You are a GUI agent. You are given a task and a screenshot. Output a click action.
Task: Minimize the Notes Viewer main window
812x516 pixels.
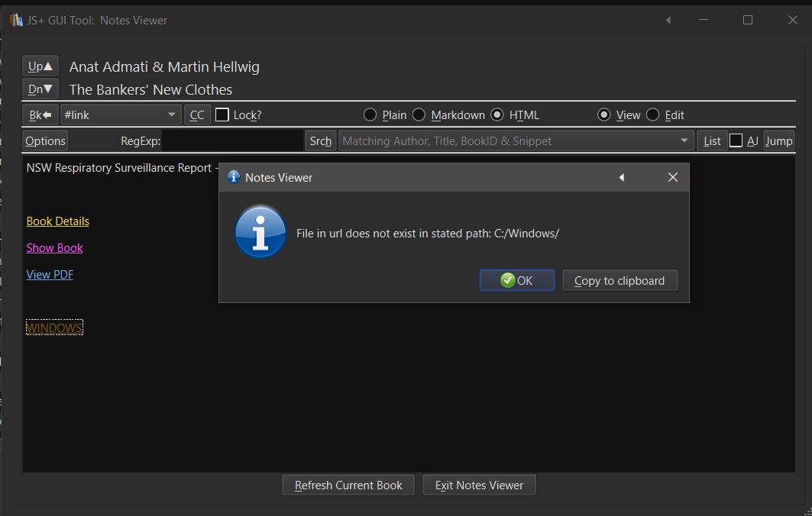coord(704,20)
